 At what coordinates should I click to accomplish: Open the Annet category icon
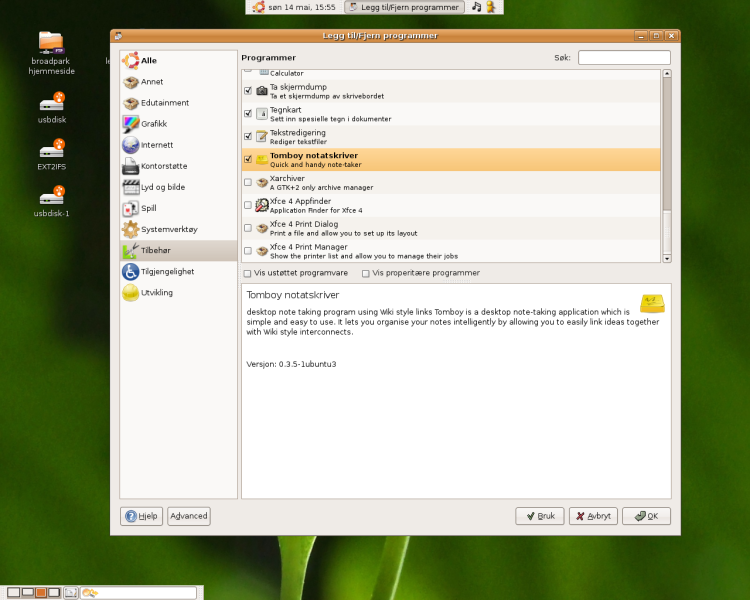coord(131,82)
